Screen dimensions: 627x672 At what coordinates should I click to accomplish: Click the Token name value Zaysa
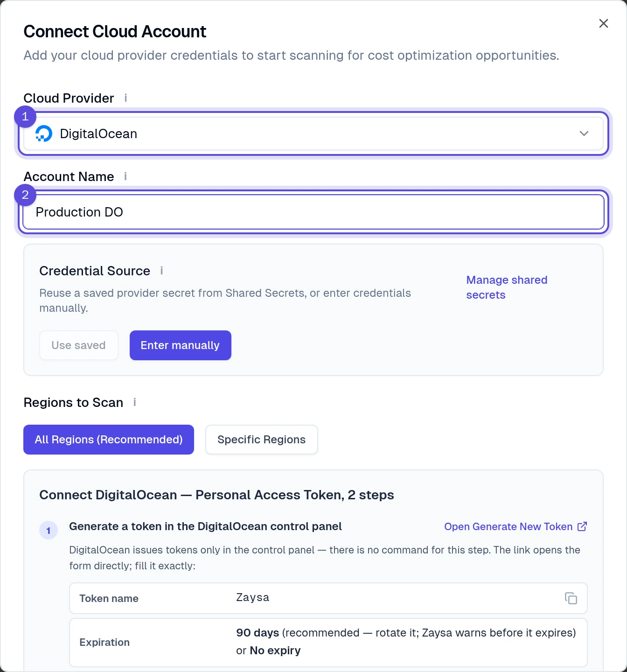coord(252,597)
